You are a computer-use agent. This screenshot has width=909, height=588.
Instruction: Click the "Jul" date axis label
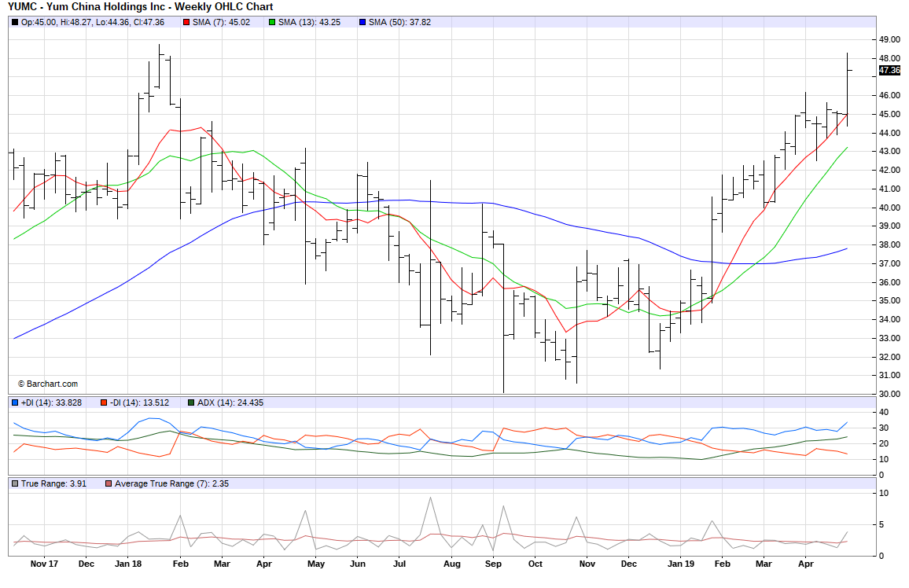(x=399, y=564)
